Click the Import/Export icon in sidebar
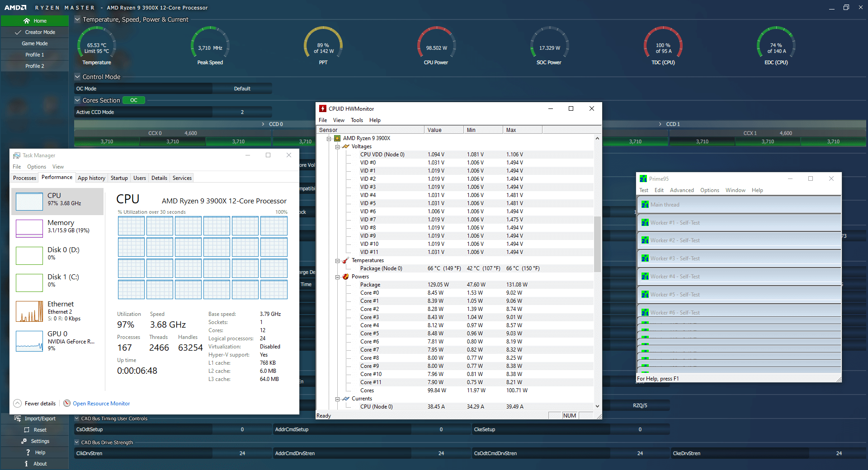 (x=18, y=418)
